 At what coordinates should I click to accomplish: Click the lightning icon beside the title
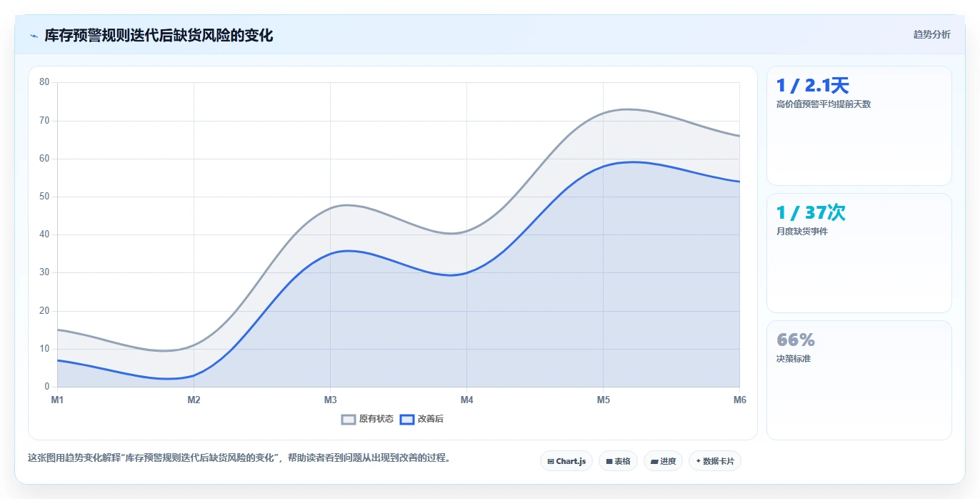tap(34, 35)
